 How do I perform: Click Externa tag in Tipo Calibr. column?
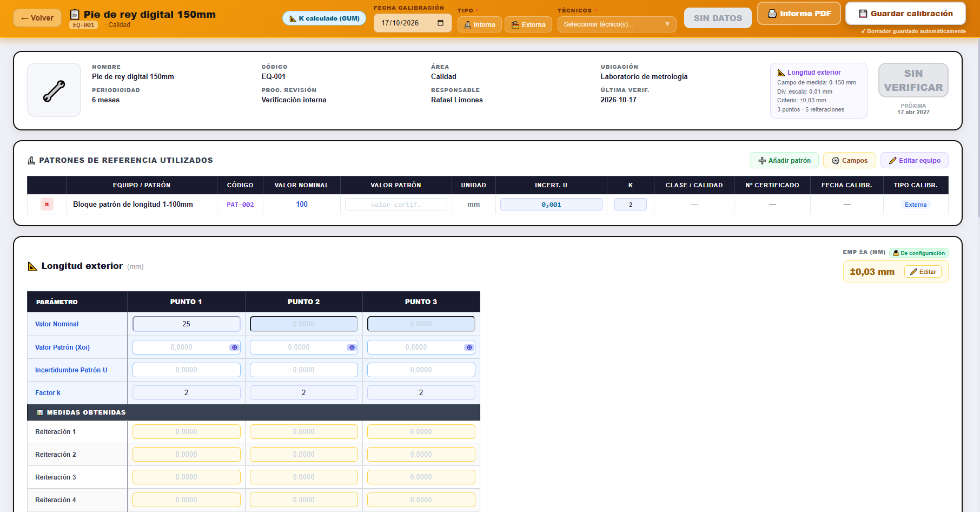coord(916,205)
